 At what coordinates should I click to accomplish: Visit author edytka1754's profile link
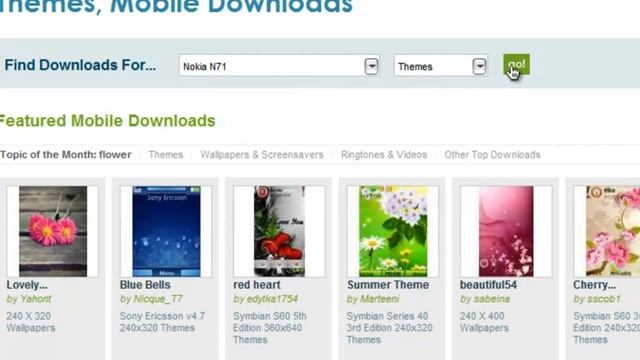[x=265, y=299]
